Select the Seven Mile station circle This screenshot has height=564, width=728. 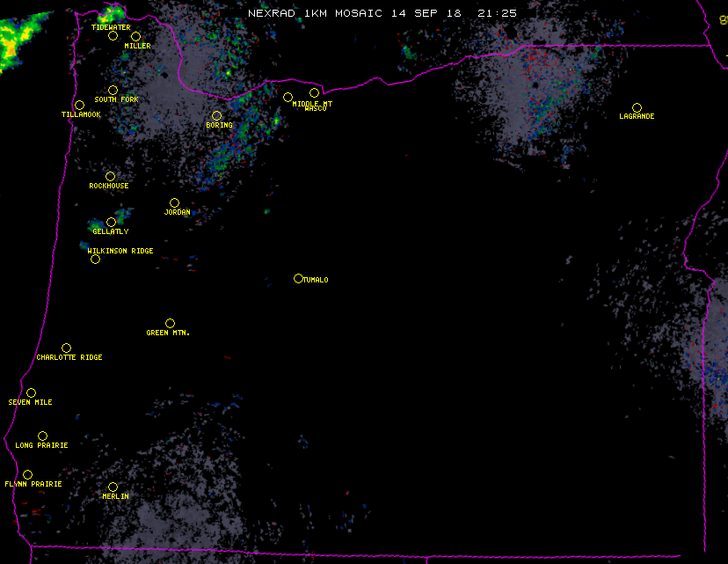tap(31, 393)
